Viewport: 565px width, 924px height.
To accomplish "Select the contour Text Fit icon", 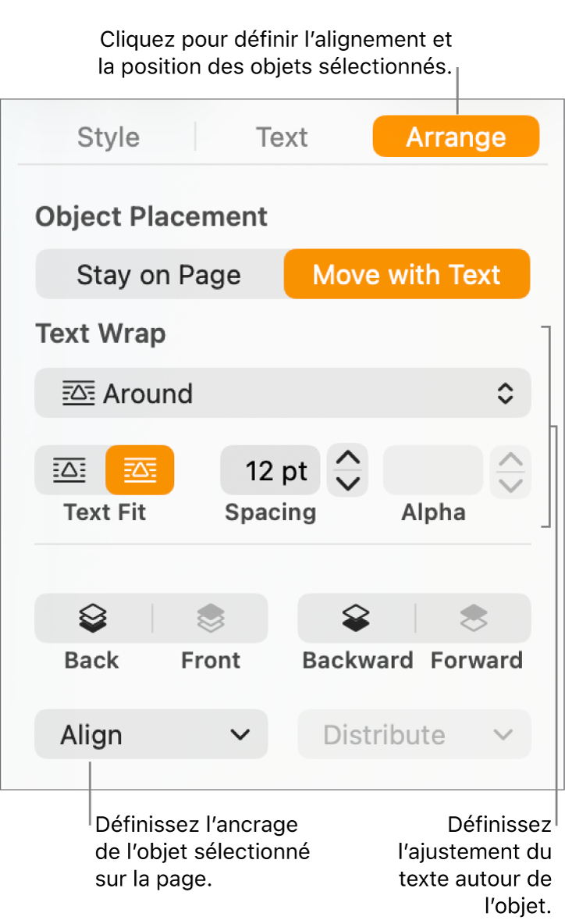I will 140,470.
